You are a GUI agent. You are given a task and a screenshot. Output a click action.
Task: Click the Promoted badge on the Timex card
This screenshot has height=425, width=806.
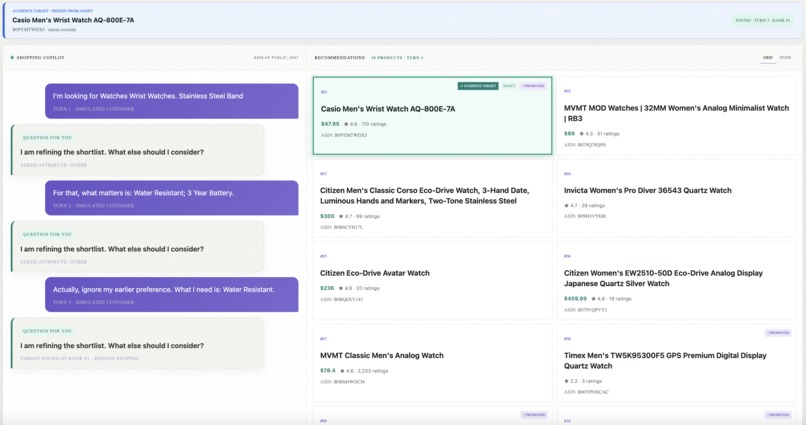point(778,333)
